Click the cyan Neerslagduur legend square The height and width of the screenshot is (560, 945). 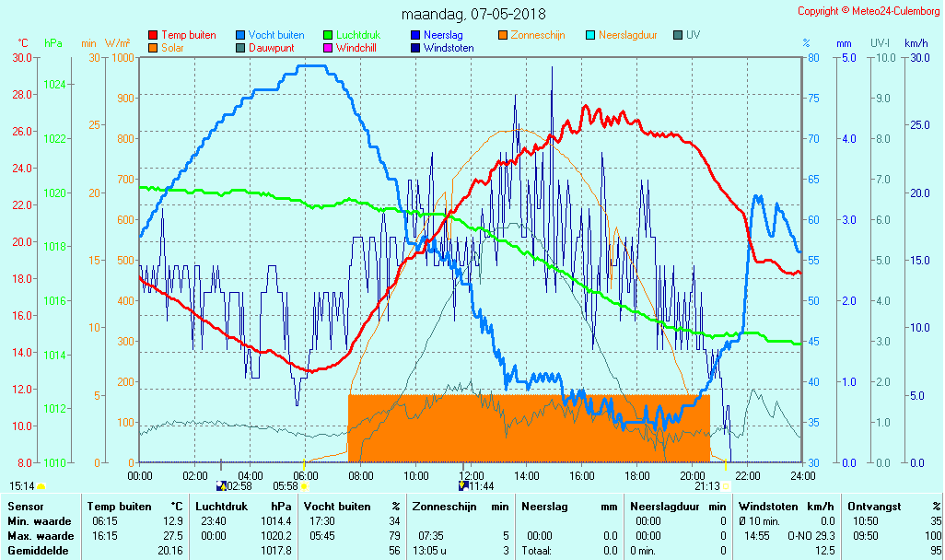pyautogui.click(x=590, y=35)
